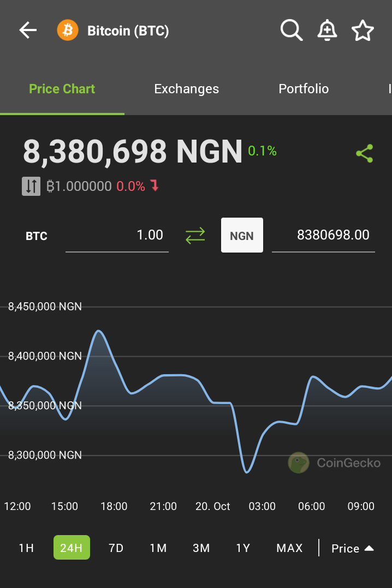Select the 7D time range
The width and height of the screenshot is (392, 588).
[x=116, y=548]
